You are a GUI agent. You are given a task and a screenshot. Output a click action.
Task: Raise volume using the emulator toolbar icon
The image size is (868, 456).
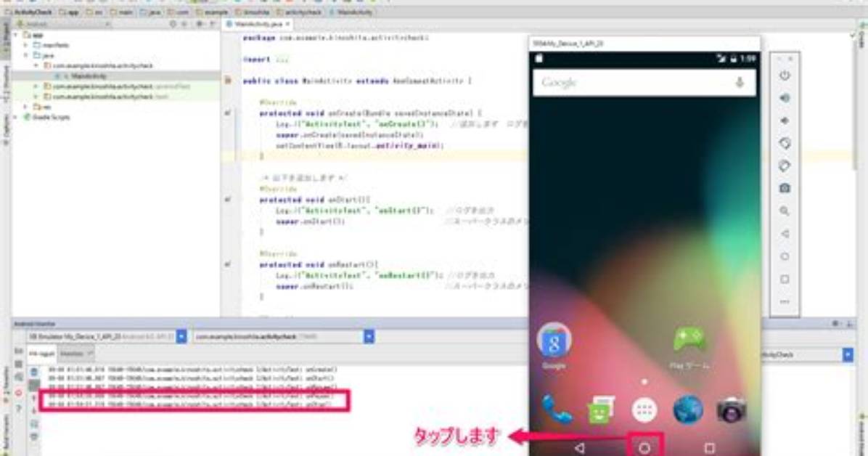coord(785,98)
